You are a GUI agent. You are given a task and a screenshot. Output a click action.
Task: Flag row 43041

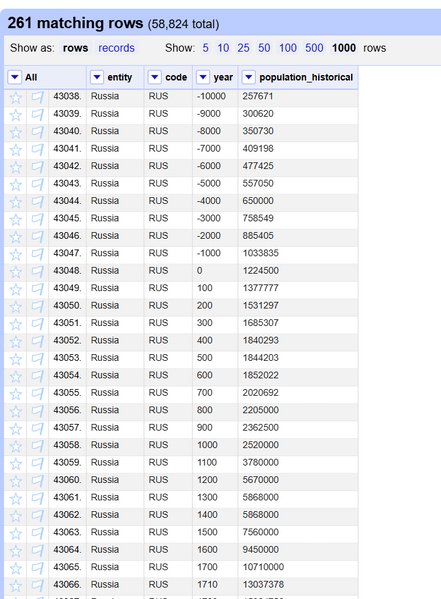pos(37,150)
